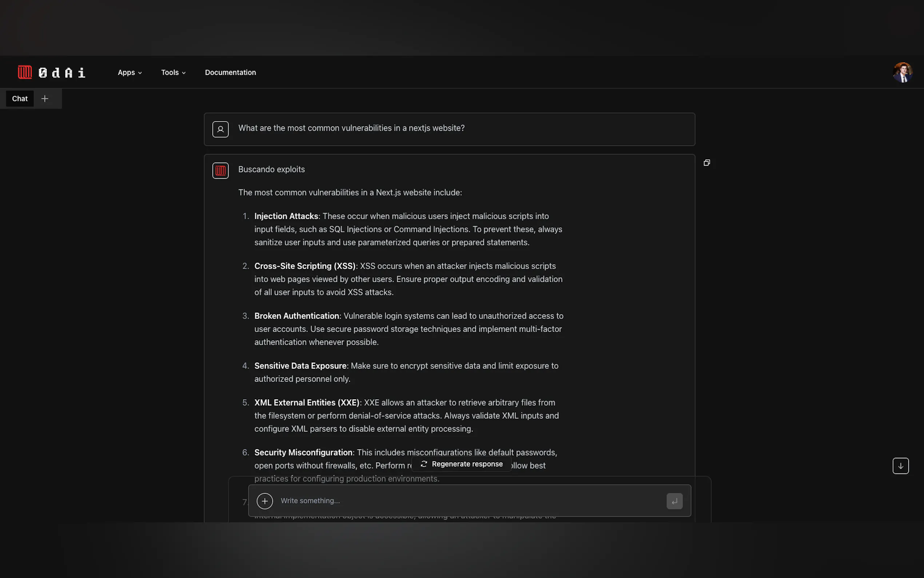
Task: Switch to the Chat tab
Action: pyautogui.click(x=20, y=99)
